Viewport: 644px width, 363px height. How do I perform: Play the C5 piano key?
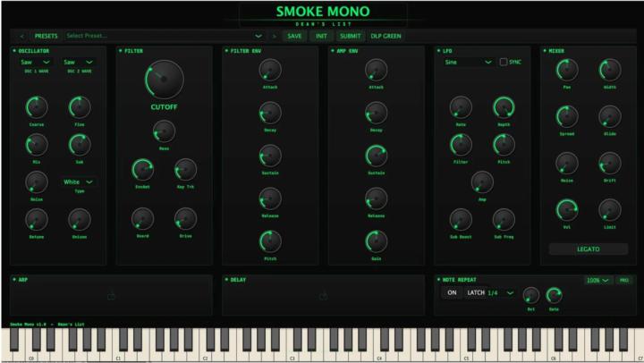pos(467,355)
